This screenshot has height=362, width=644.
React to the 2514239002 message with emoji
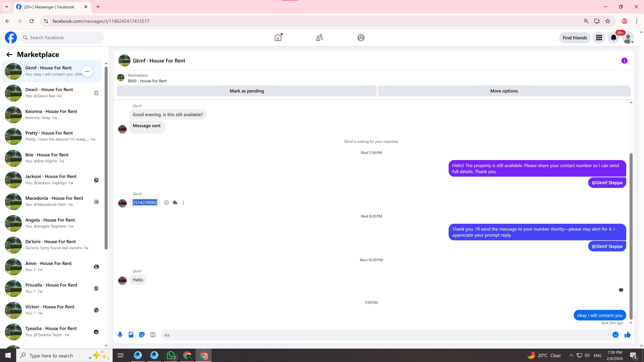click(x=166, y=203)
